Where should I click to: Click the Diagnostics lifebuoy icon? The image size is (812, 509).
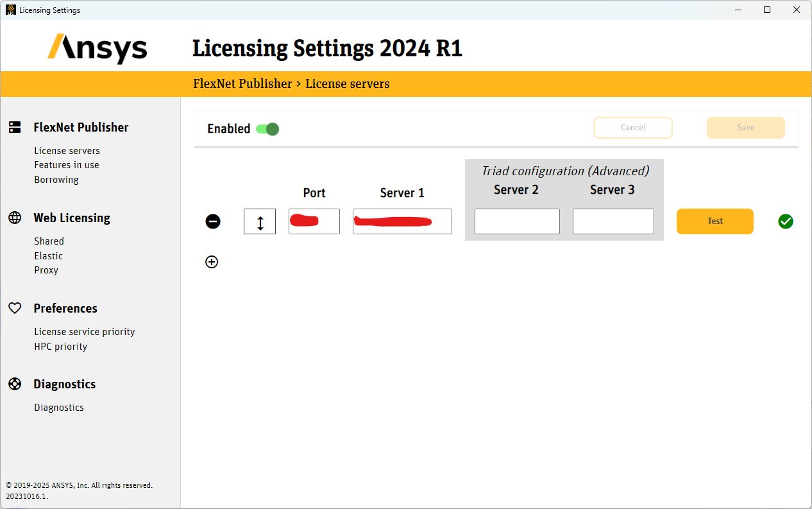(15, 384)
